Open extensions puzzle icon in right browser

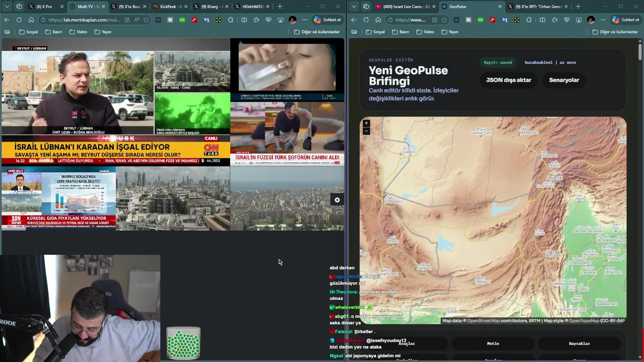click(529, 20)
